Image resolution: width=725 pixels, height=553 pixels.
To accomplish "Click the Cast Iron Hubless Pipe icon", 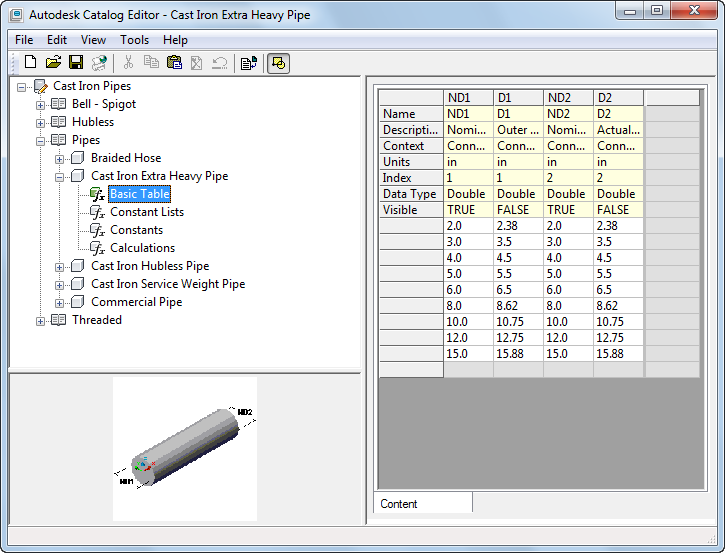I will [77, 266].
